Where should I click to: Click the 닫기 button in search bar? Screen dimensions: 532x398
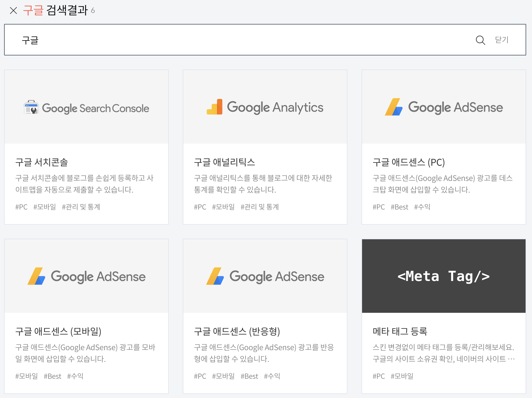pos(502,40)
